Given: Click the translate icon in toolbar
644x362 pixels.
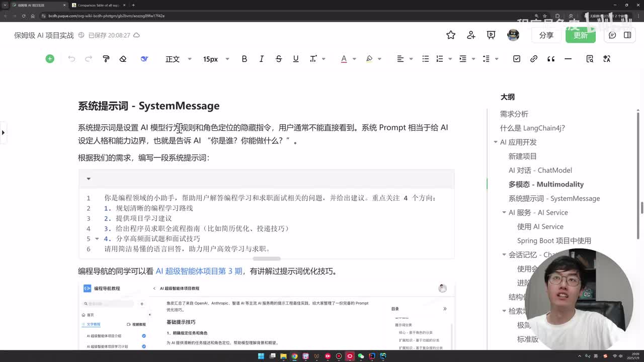Looking at the screenshot, I should pos(607,59).
